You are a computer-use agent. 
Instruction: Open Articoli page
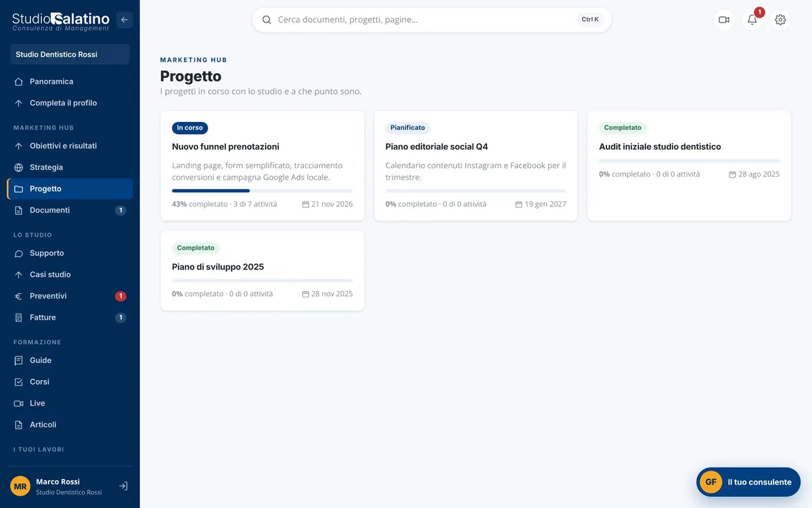[70, 425]
